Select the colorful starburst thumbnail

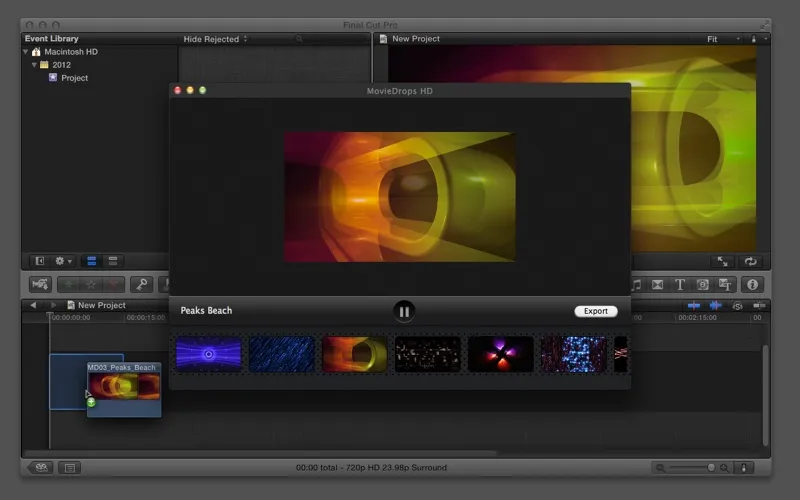click(501, 354)
